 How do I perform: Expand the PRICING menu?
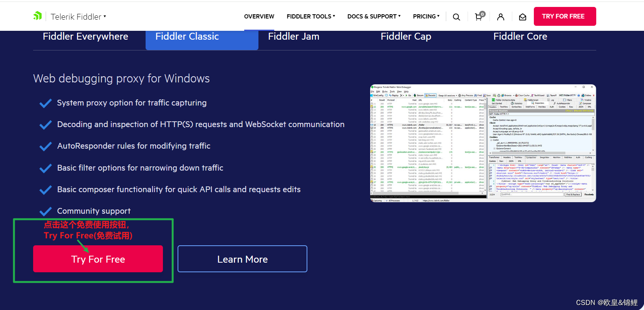point(426,17)
